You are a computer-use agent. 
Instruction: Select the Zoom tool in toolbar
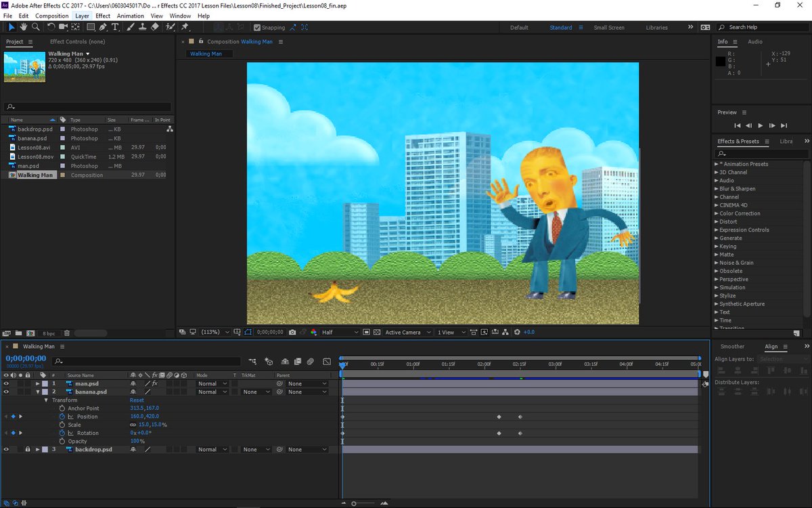click(35, 27)
